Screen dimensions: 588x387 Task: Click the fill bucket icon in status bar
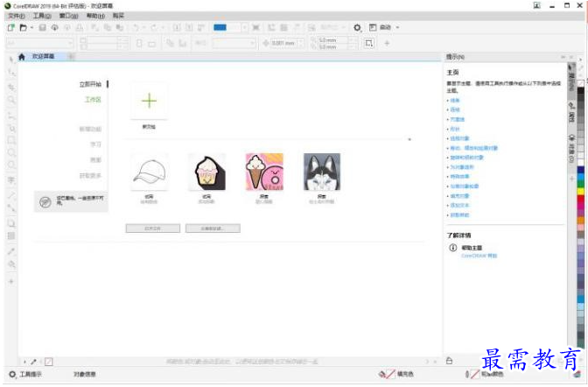pos(382,374)
